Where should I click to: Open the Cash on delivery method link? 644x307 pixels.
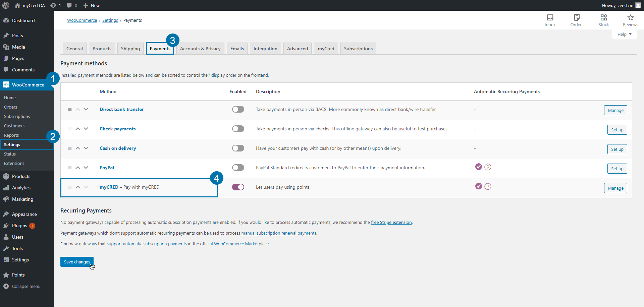click(x=118, y=148)
